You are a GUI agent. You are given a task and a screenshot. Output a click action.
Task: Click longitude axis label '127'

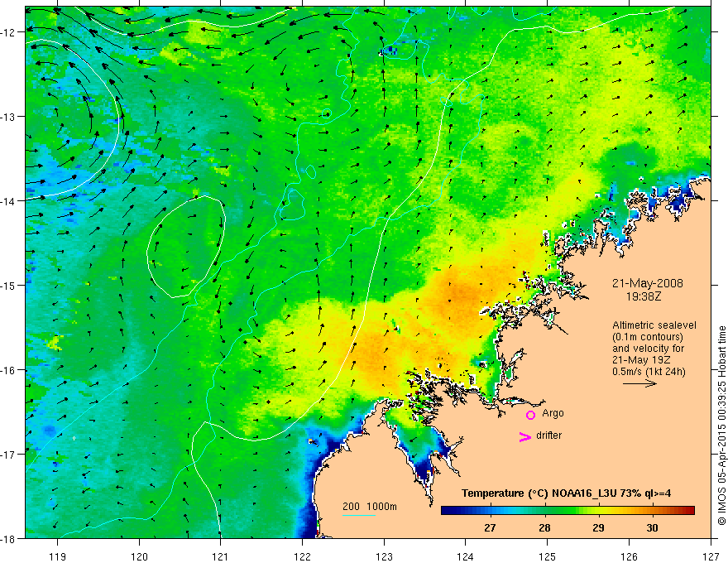point(711,556)
